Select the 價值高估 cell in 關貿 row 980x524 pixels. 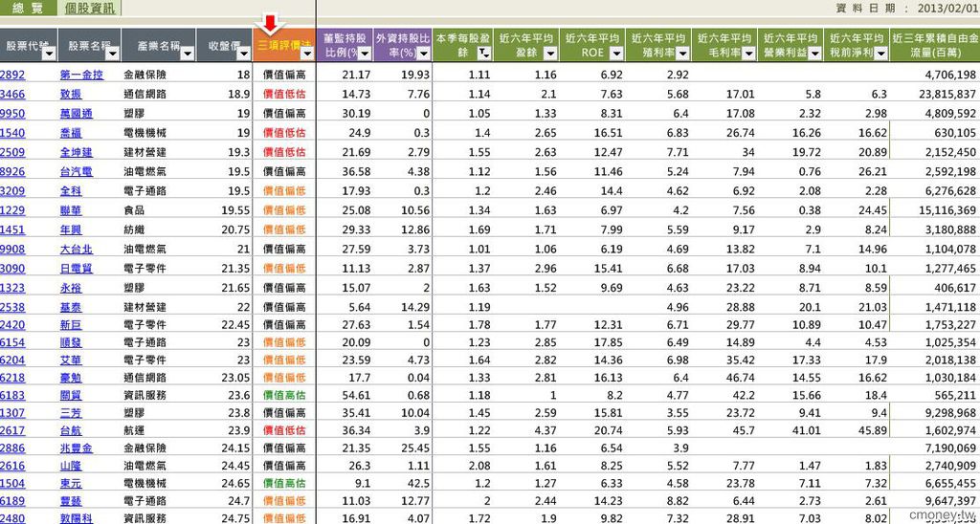pyautogui.click(x=284, y=395)
